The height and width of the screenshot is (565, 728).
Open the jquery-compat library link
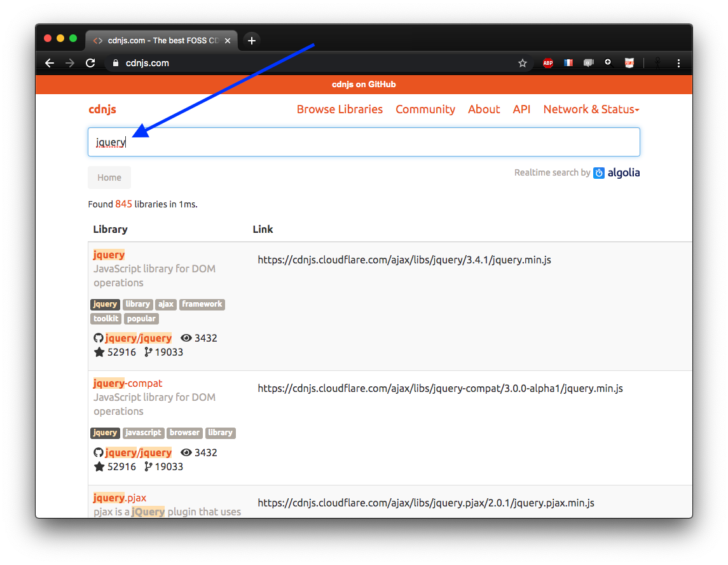click(128, 383)
